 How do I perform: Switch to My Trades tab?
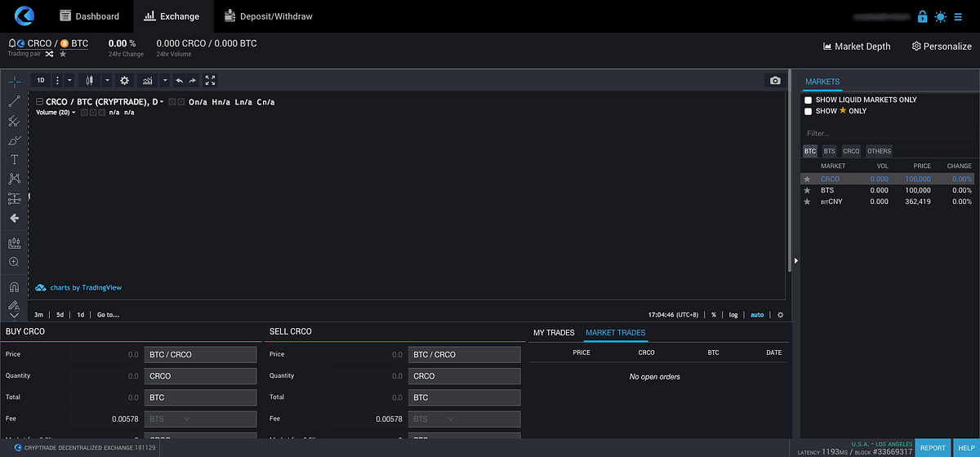[x=555, y=333]
